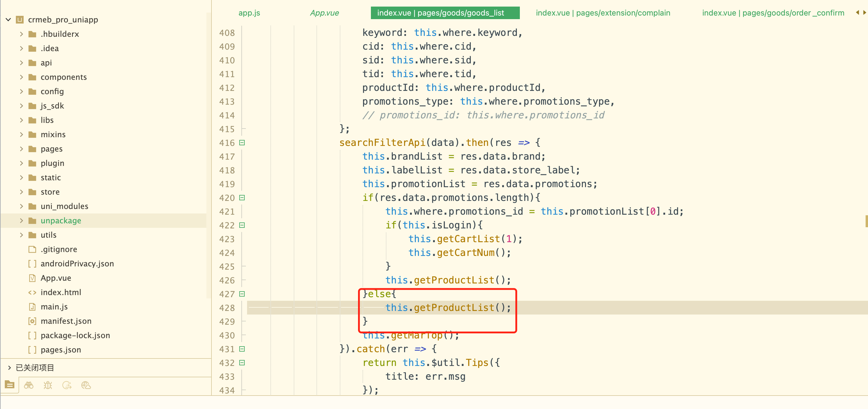Click line number 428 in gutter
868x409 pixels.
pos(227,308)
